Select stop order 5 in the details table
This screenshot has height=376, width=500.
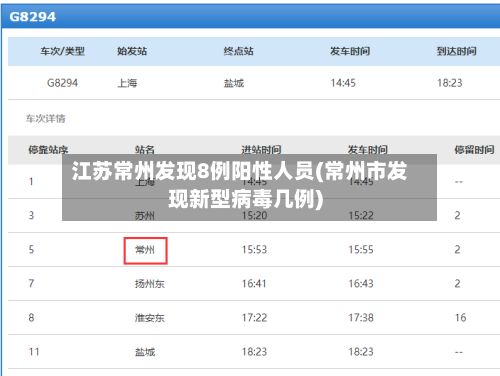31,250
